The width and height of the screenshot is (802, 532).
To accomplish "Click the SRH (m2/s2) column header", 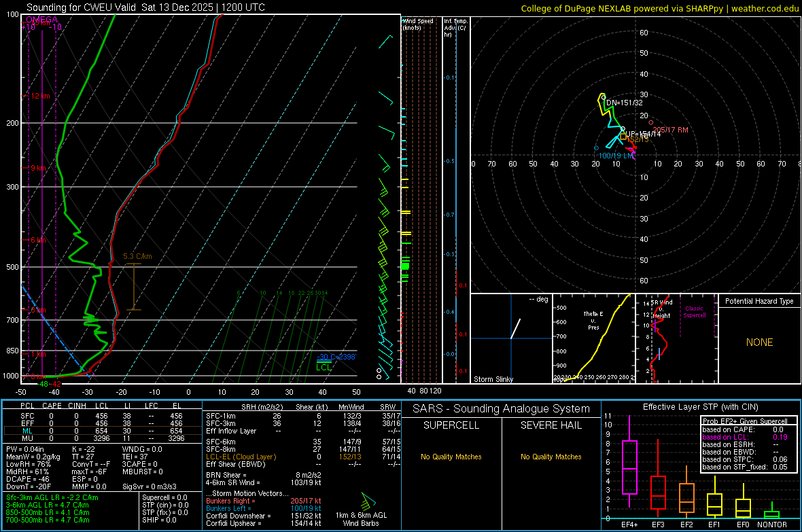I will tap(262, 407).
